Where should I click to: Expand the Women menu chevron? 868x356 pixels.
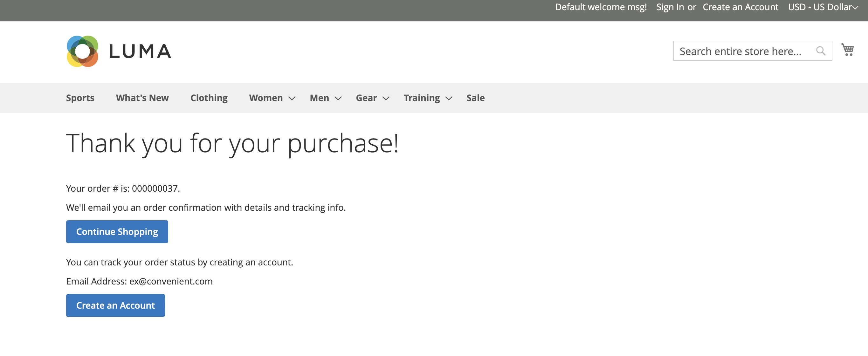[292, 98]
